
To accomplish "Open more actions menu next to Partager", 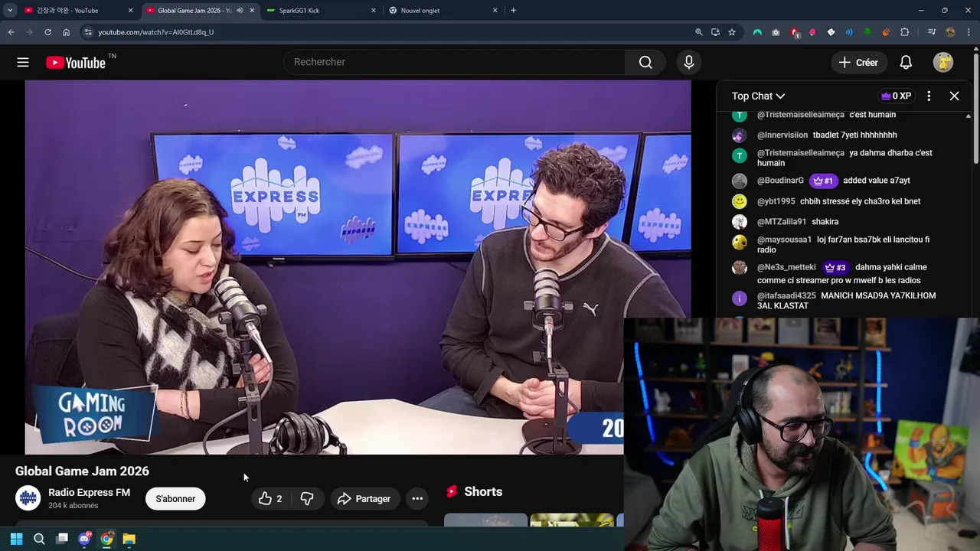I will [x=417, y=499].
